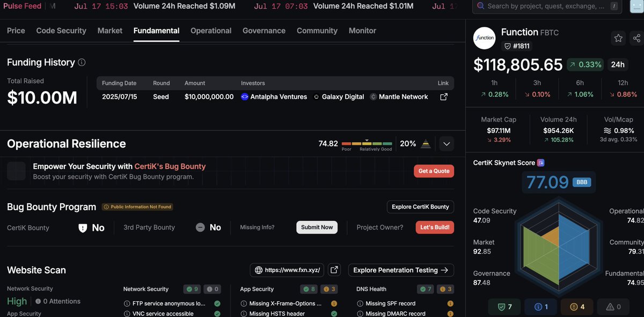Open the https://www.fxn.xyz/ website link
This screenshot has width=644, height=317.
coord(287,270)
